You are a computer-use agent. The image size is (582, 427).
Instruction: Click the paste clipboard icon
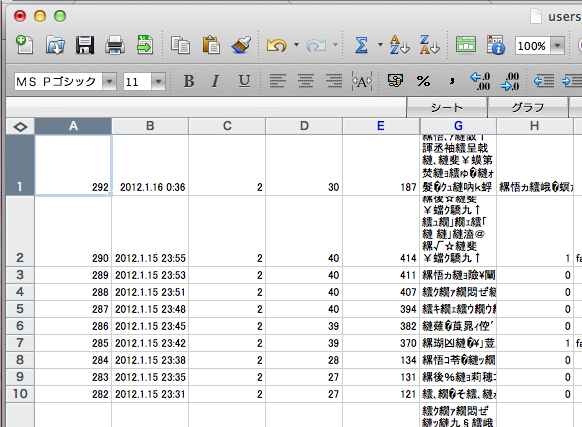pos(211,45)
